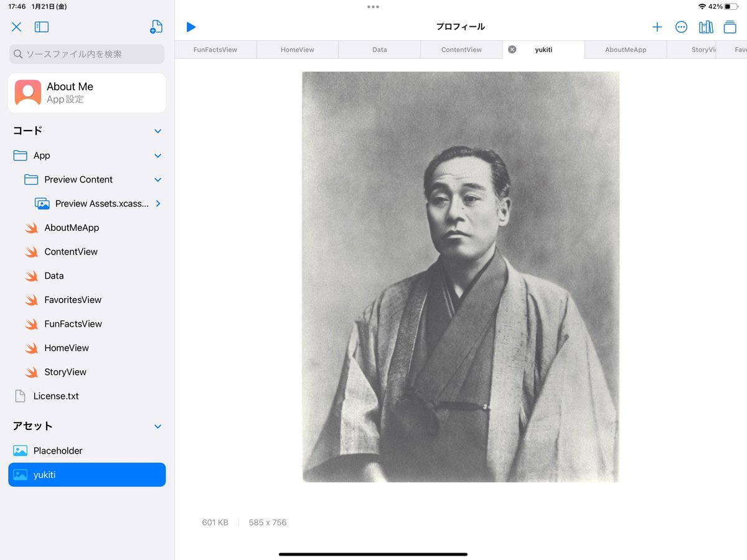Select Preview Assets.xcassets item

87,203
